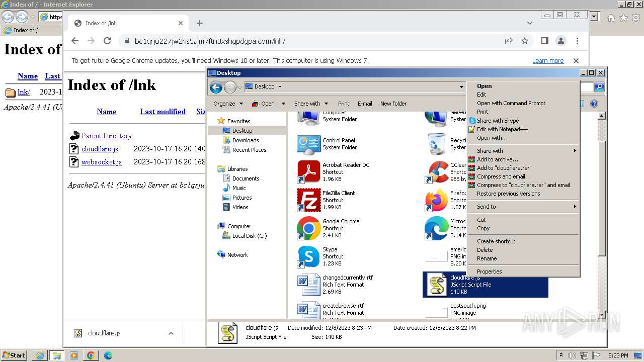Choose 'Open with Command Prompt'
The image size is (644, 362).
(523, 103)
